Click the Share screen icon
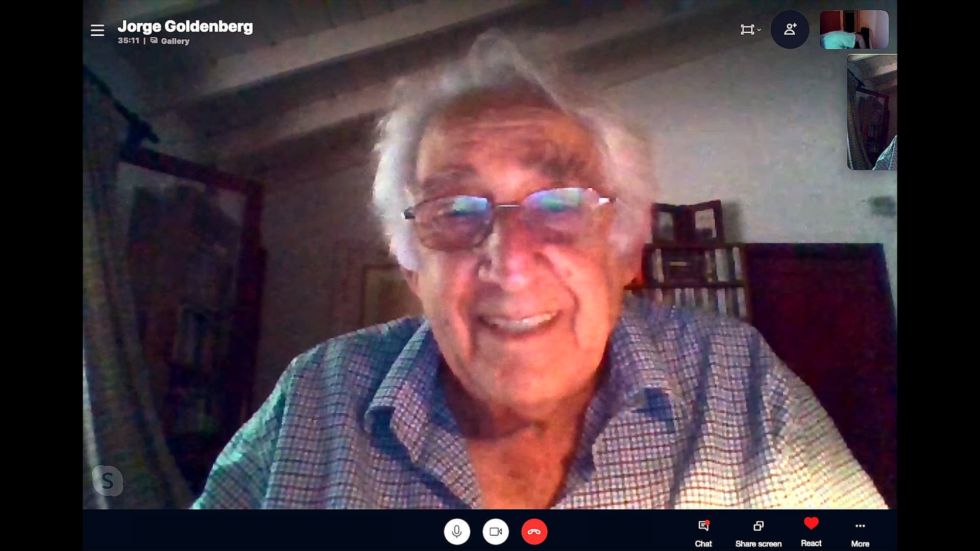 coord(758,526)
